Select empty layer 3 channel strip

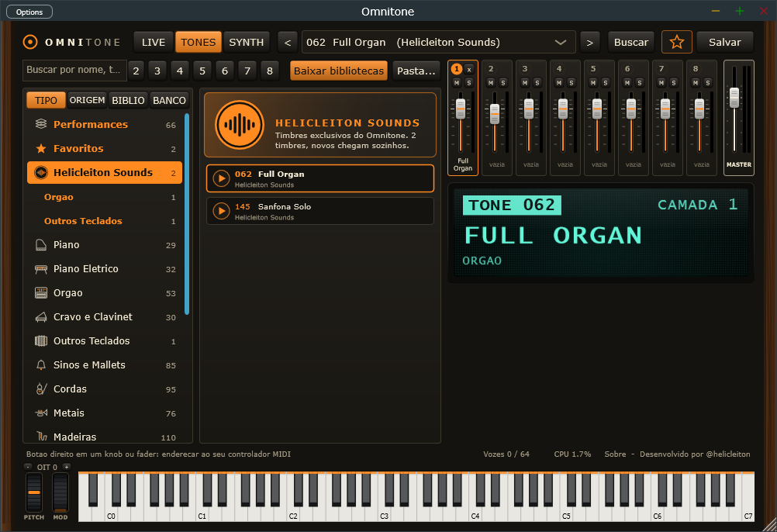pyautogui.click(x=530, y=118)
